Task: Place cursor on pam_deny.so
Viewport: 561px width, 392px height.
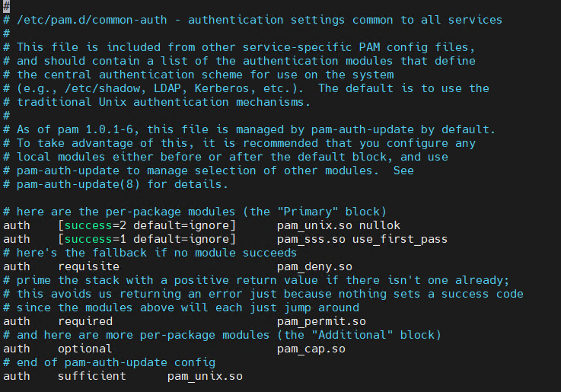Action: click(x=314, y=266)
